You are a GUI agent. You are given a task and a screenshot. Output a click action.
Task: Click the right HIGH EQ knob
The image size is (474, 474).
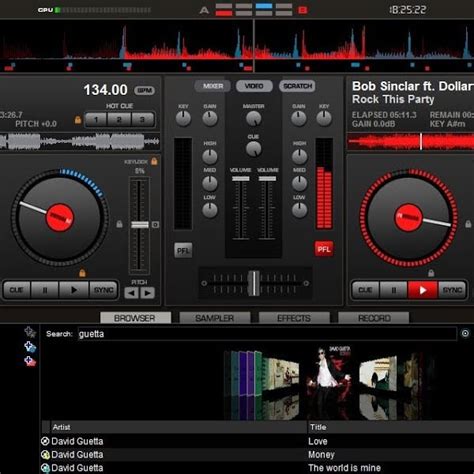pos(299,157)
